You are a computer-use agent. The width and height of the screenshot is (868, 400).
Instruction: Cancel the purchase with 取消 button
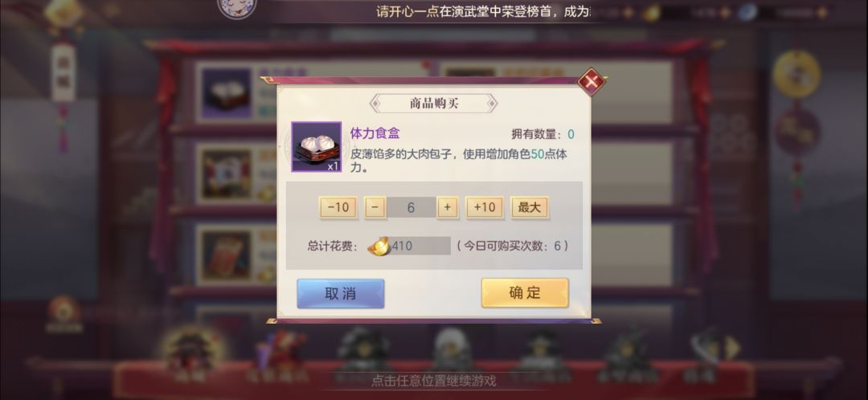tap(341, 293)
